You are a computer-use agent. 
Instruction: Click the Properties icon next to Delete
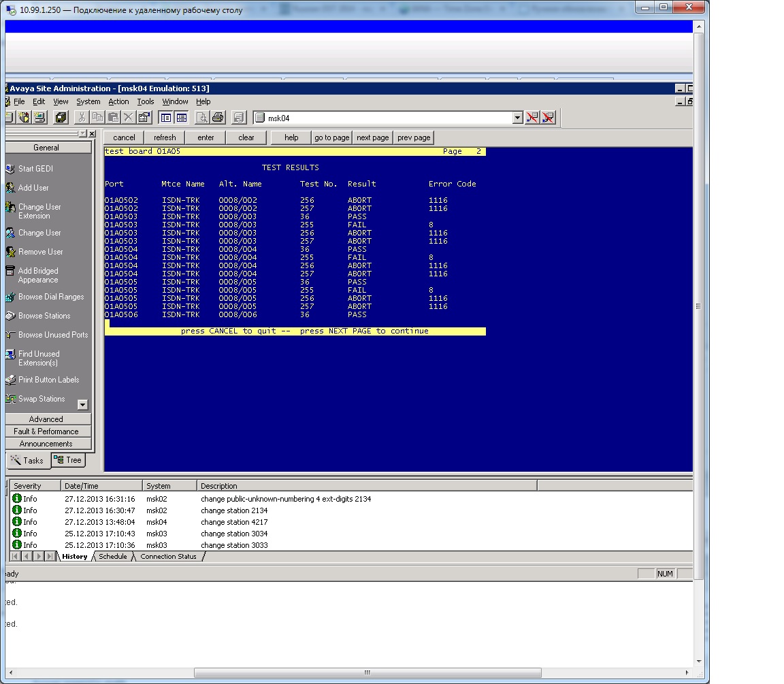pos(144,118)
